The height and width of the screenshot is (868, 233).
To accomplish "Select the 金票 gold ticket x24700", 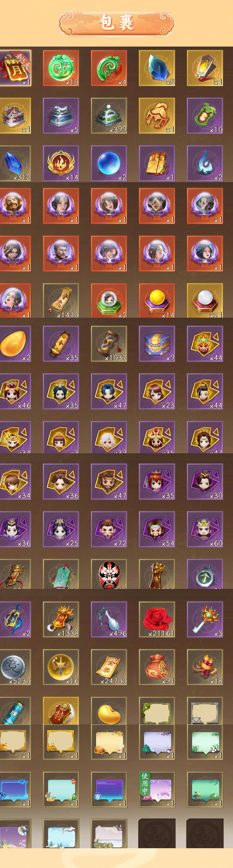I will 109,667.
